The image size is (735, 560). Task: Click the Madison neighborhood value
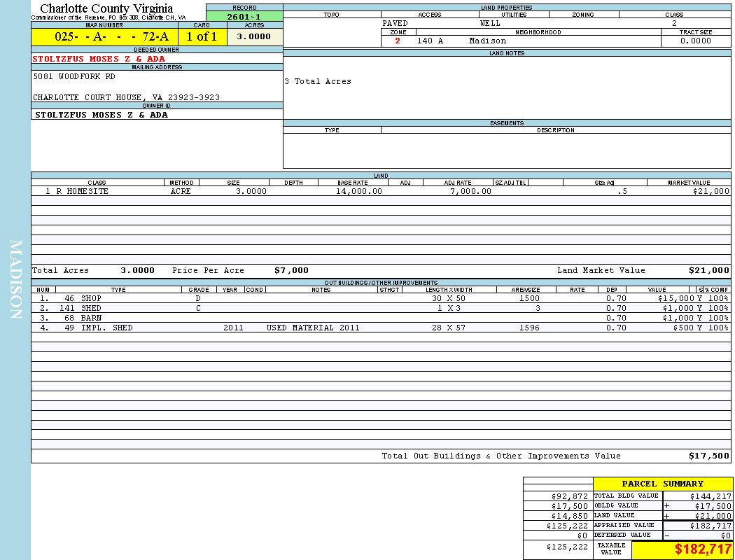coord(487,41)
